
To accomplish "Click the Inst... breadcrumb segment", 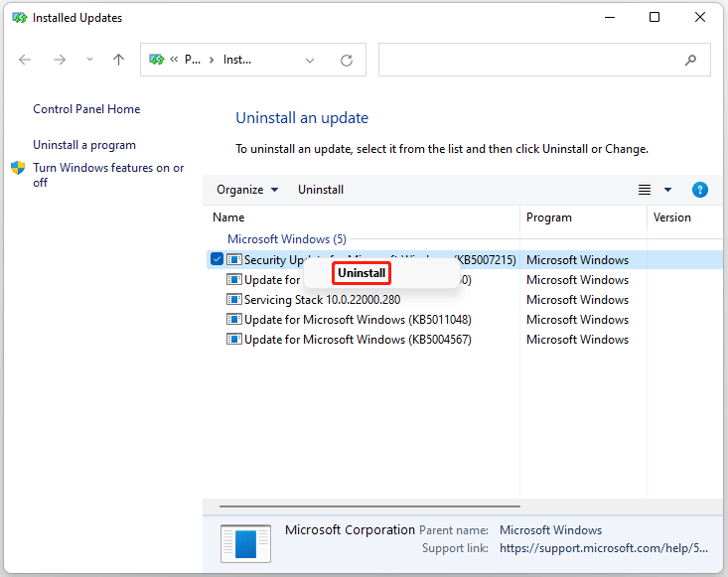I will pos(237,60).
